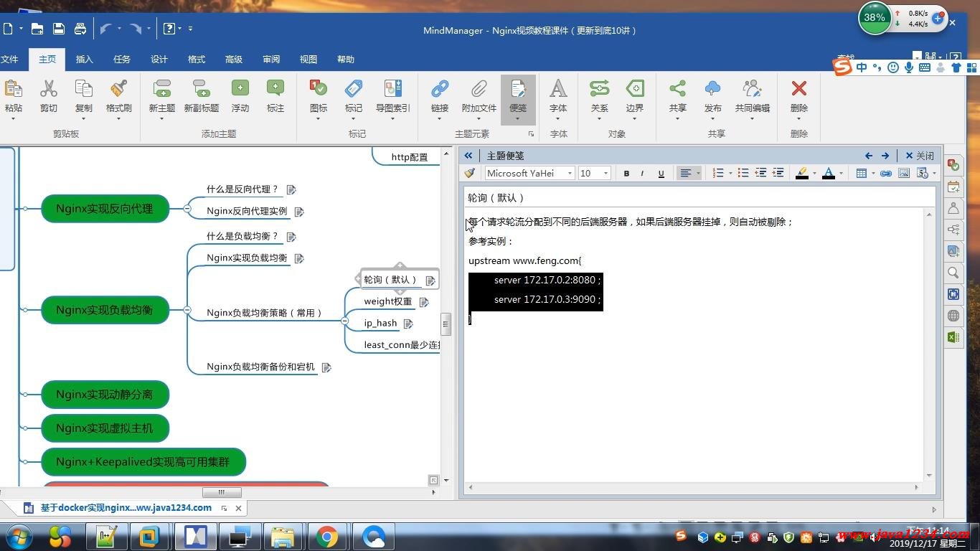
Task: Click the Copy (复制) ribbon icon
Action: coord(84,89)
